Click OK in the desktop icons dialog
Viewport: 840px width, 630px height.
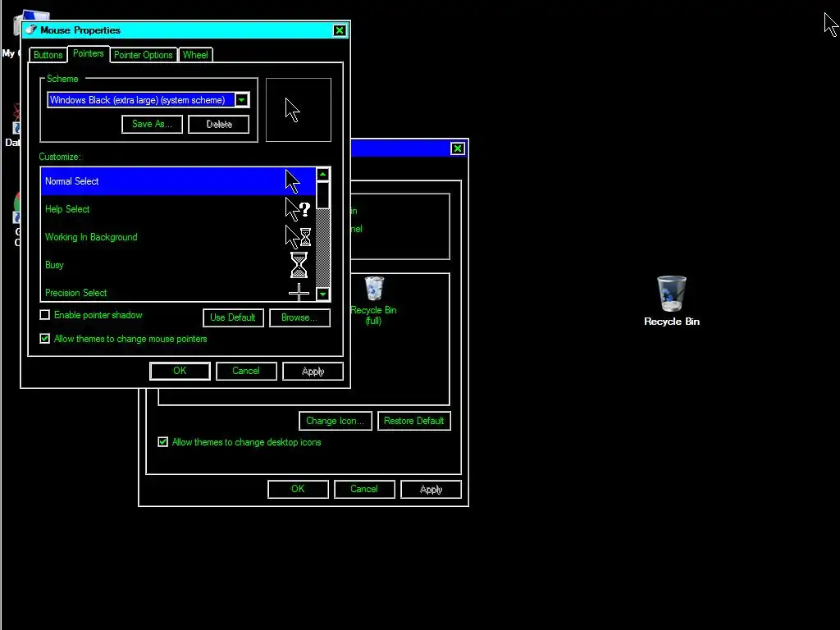coord(299,489)
